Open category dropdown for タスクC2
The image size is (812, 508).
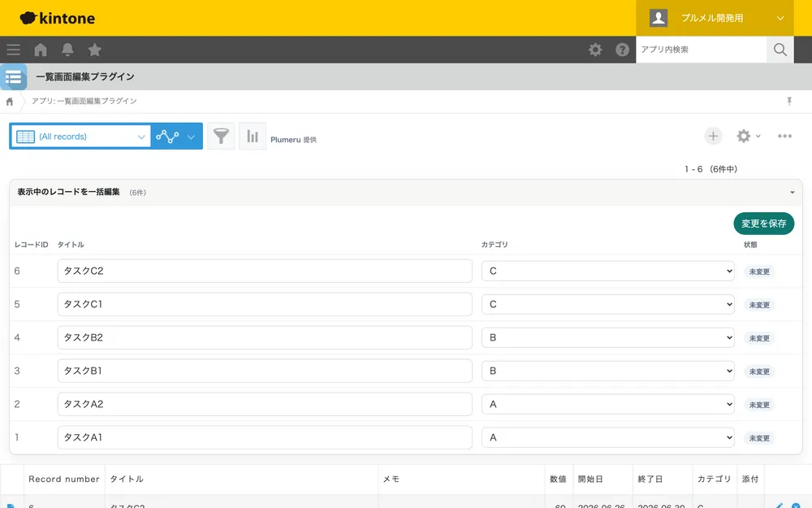(608, 271)
